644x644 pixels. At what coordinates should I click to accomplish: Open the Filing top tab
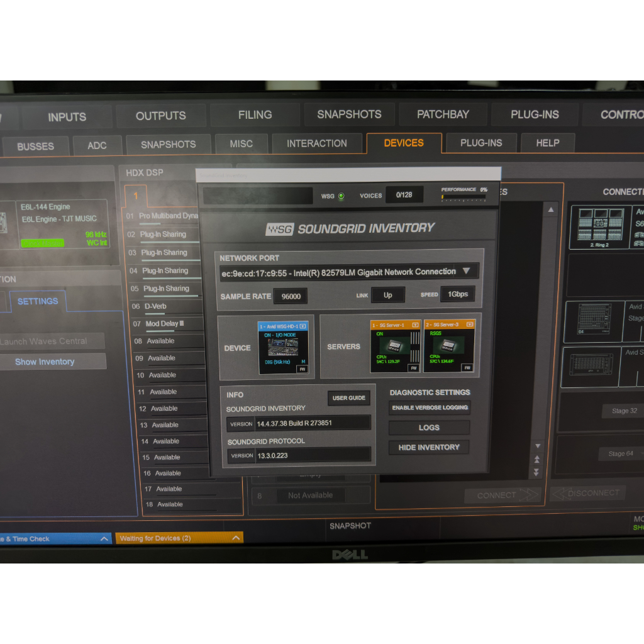(255, 114)
